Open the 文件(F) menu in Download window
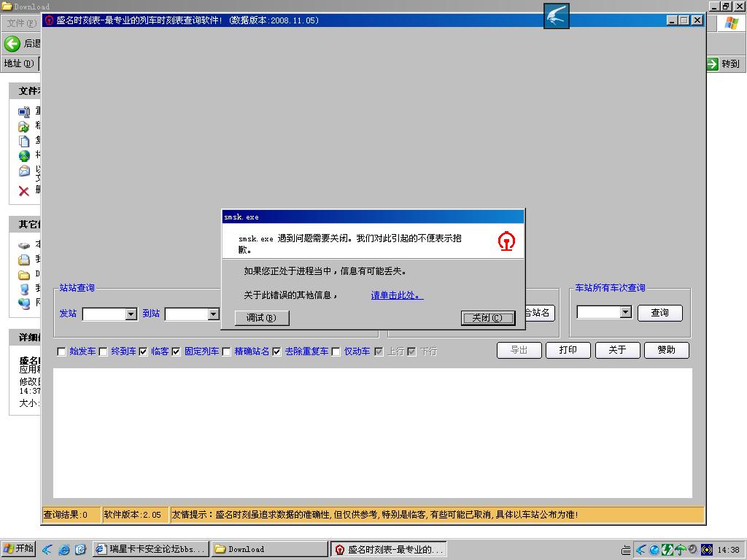 (21, 23)
